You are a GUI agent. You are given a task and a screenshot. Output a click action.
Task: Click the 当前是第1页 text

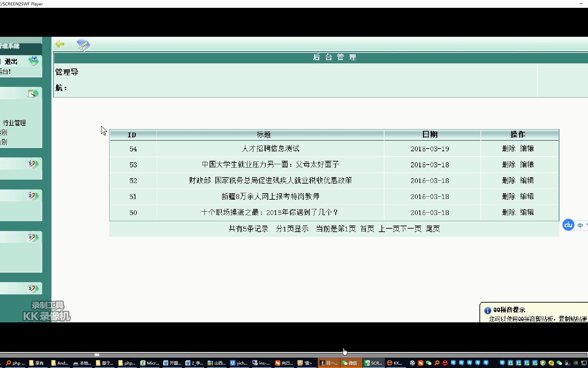pos(336,229)
